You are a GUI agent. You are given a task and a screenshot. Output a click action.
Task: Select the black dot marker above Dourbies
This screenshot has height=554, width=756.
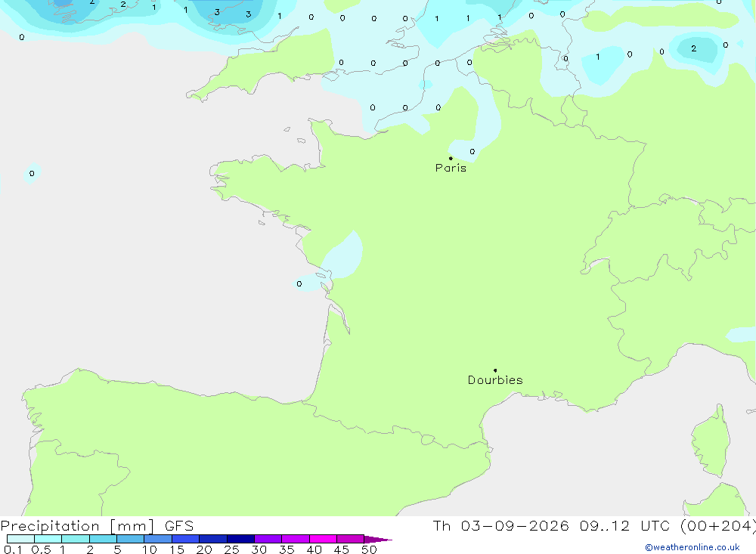(495, 370)
